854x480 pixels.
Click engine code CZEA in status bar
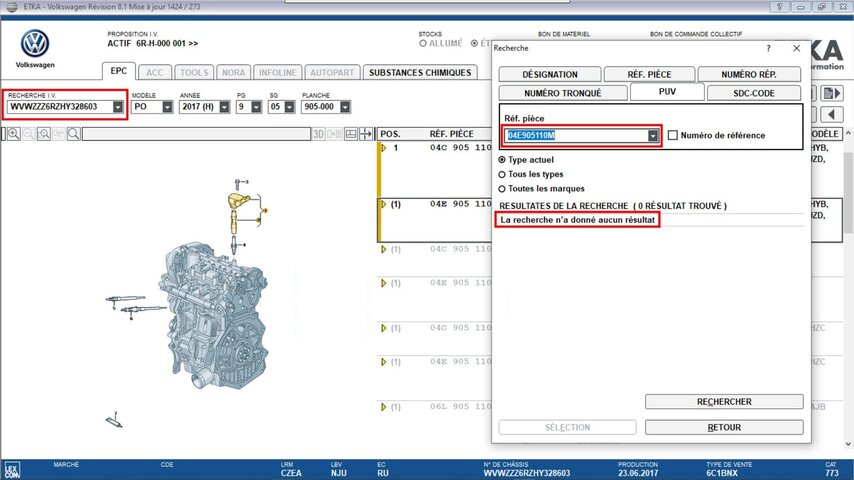291,473
